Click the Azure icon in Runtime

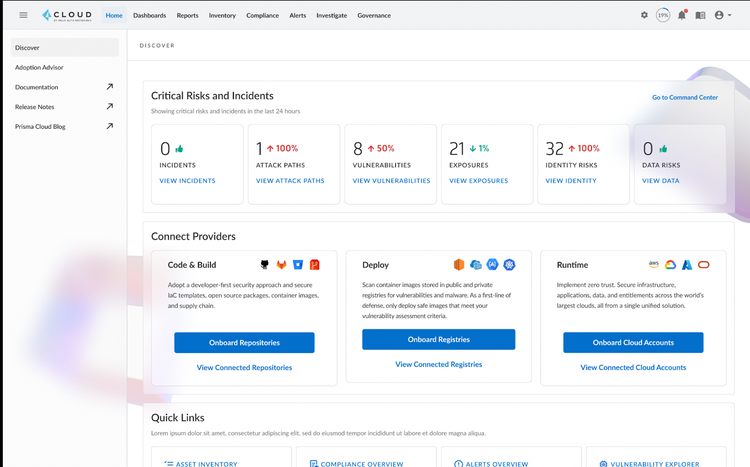click(x=687, y=265)
